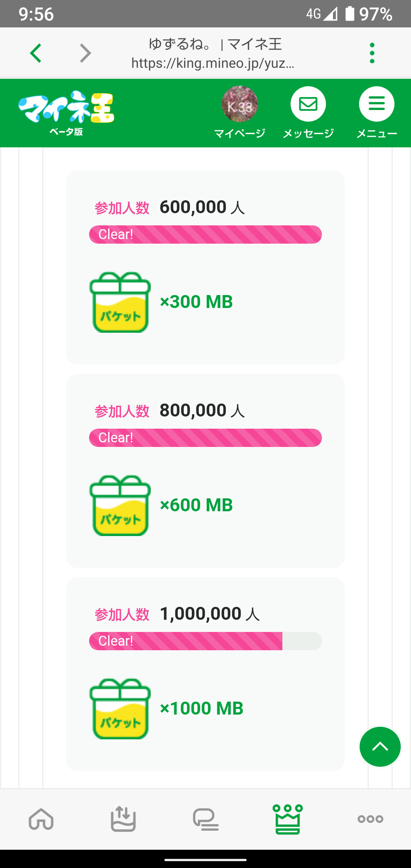411x868 pixels.
Task: Open the browser three-dot options menu
Action: point(372,53)
